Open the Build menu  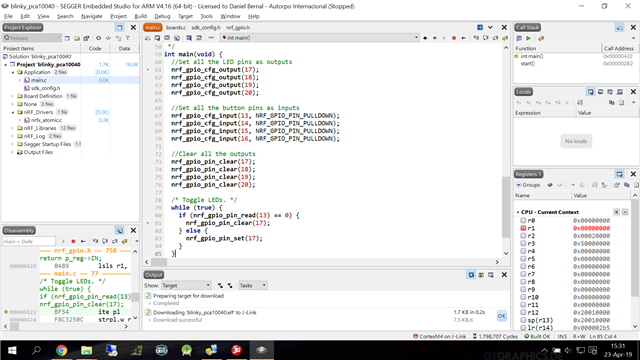click(x=140, y=16)
